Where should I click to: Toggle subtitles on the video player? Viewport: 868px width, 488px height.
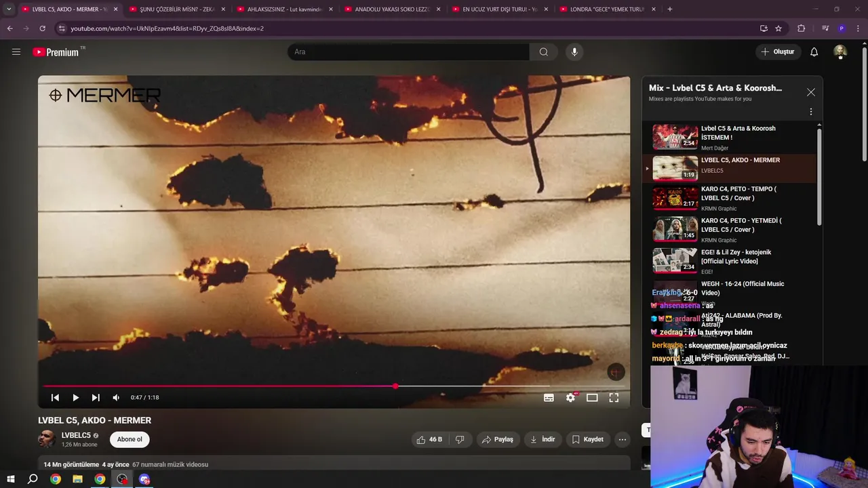pyautogui.click(x=549, y=398)
